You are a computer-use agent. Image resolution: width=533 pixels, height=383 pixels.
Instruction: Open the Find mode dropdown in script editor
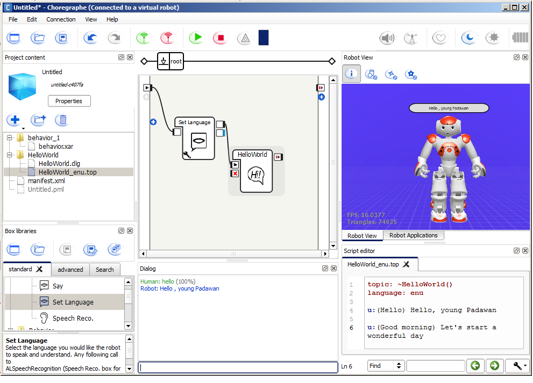tap(386, 366)
